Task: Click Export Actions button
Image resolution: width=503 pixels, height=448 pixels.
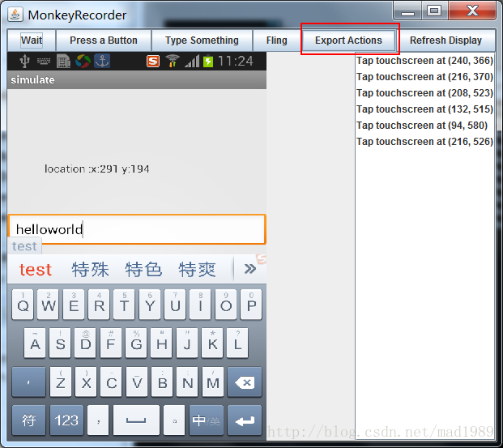Action: tap(349, 41)
